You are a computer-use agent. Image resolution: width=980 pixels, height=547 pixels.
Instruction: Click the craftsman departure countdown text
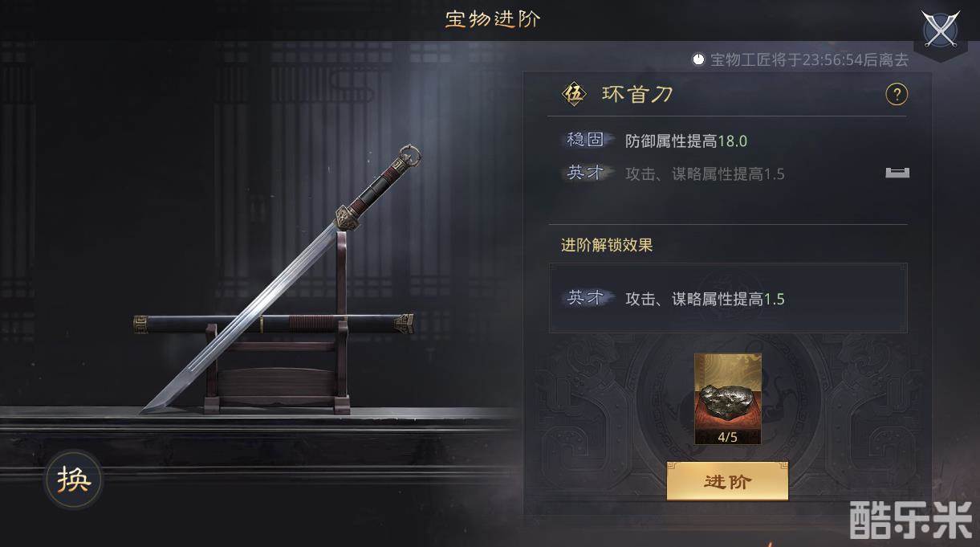(x=810, y=60)
